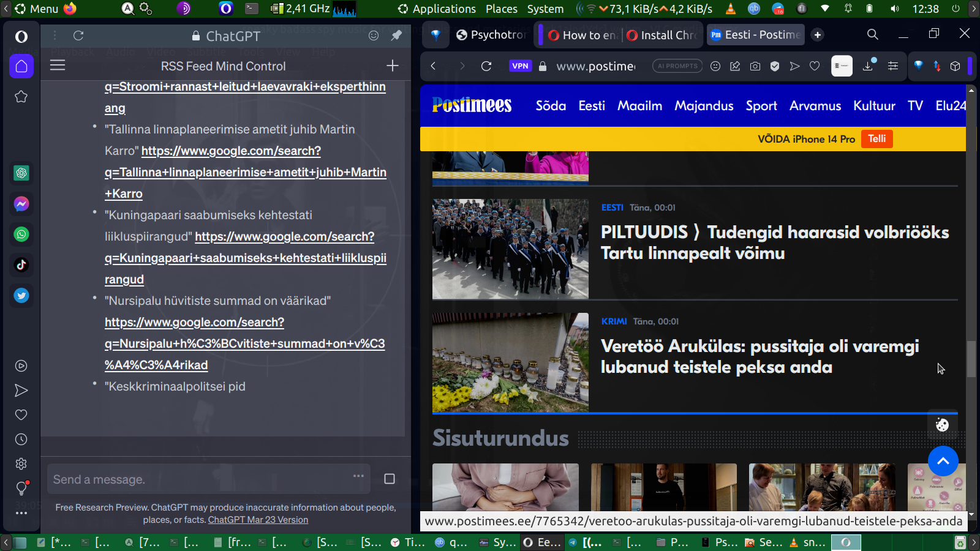The width and height of the screenshot is (980, 551).
Task: Click the AI PROMPTS button
Action: pos(677,66)
